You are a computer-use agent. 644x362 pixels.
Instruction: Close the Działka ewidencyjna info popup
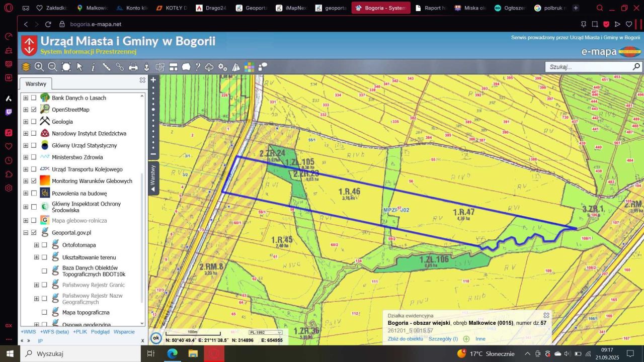click(x=546, y=315)
